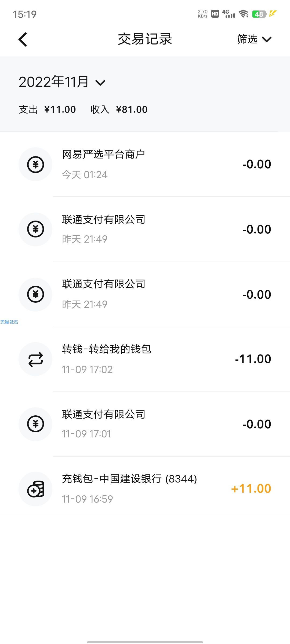Click yen icon beside 网易严选平台商户
This screenshot has width=290, height=644.
click(x=35, y=164)
